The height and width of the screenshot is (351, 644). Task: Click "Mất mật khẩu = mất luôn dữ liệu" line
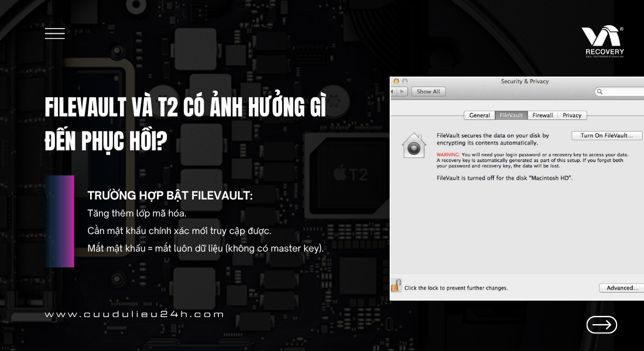[x=205, y=249]
